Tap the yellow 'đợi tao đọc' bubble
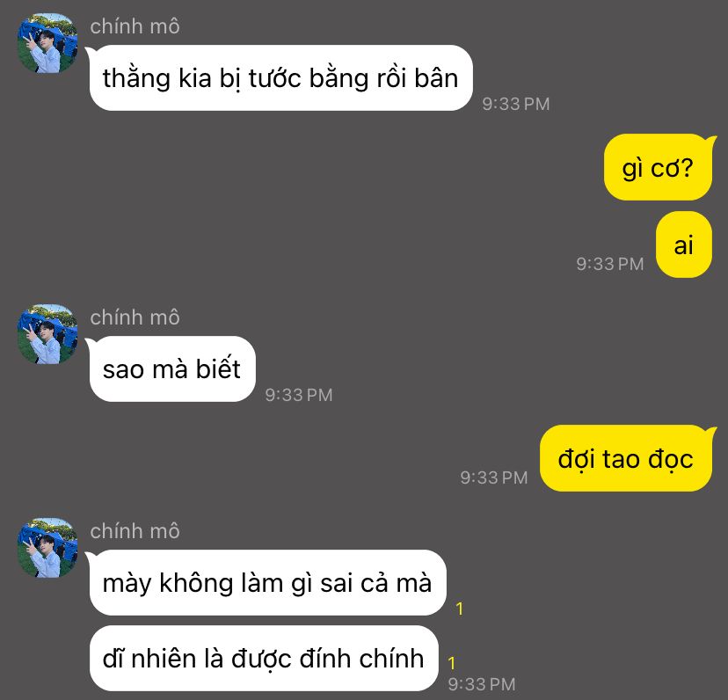The image size is (728, 700). tap(626, 458)
